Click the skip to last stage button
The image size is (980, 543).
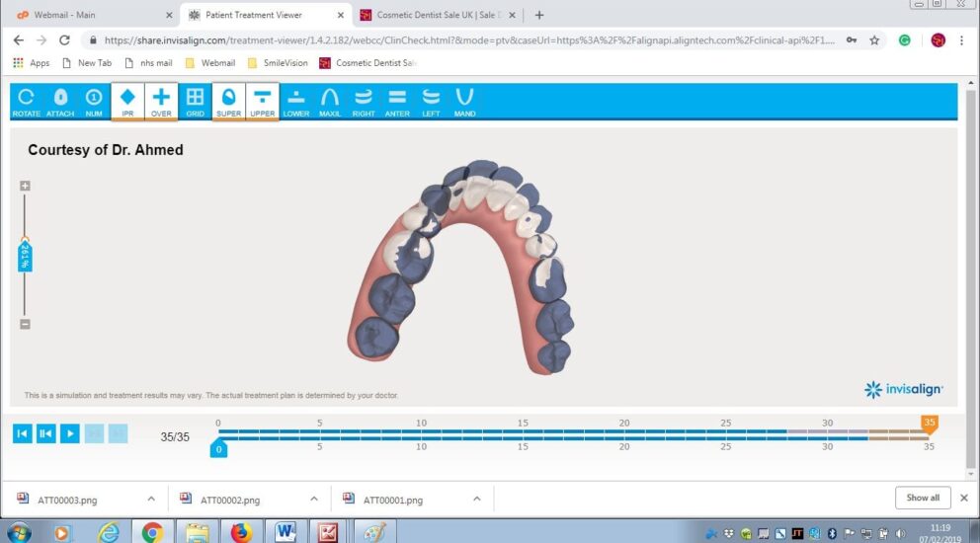(x=119, y=433)
